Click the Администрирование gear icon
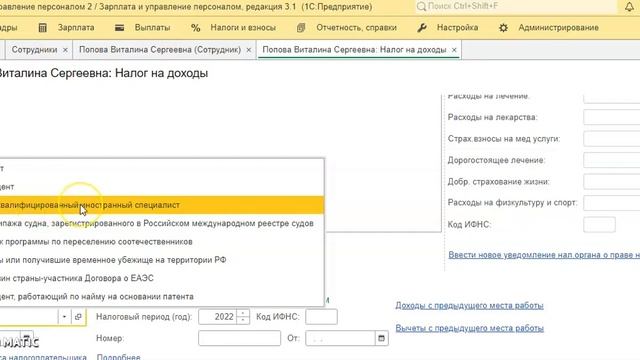Viewport: 640px width, 360px height. point(503,28)
